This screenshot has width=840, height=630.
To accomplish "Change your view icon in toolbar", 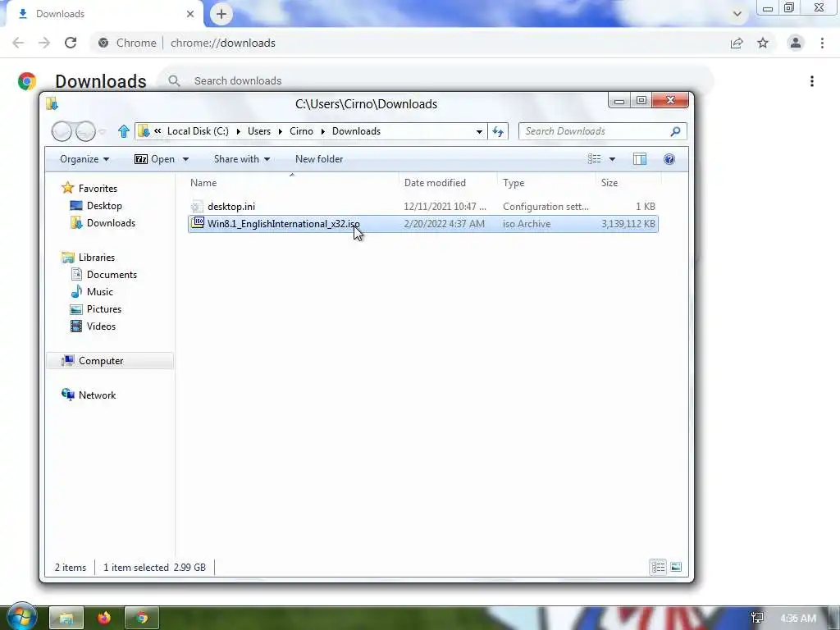I will pyautogui.click(x=594, y=159).
